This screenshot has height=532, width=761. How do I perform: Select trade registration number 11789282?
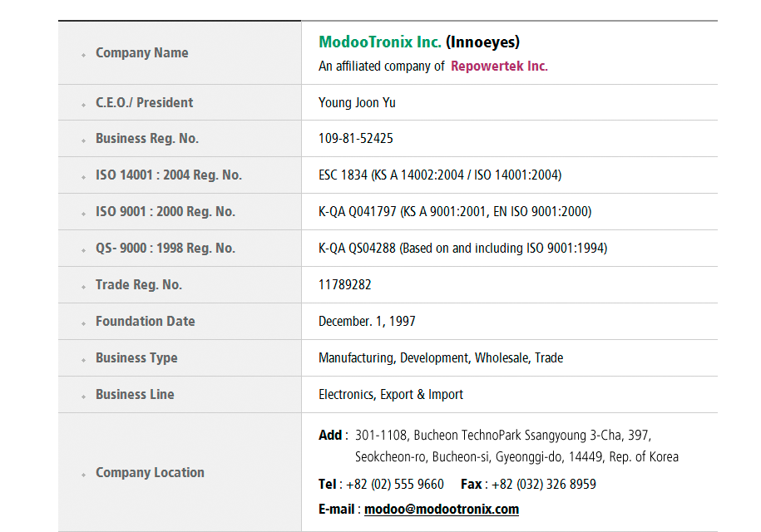click(x=344, y=284)
